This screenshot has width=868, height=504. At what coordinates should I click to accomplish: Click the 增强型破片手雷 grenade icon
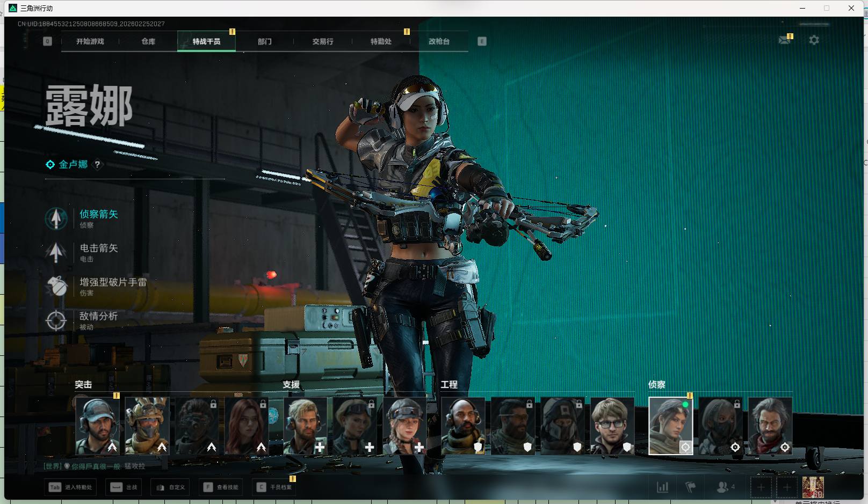[x=56, y=286]
